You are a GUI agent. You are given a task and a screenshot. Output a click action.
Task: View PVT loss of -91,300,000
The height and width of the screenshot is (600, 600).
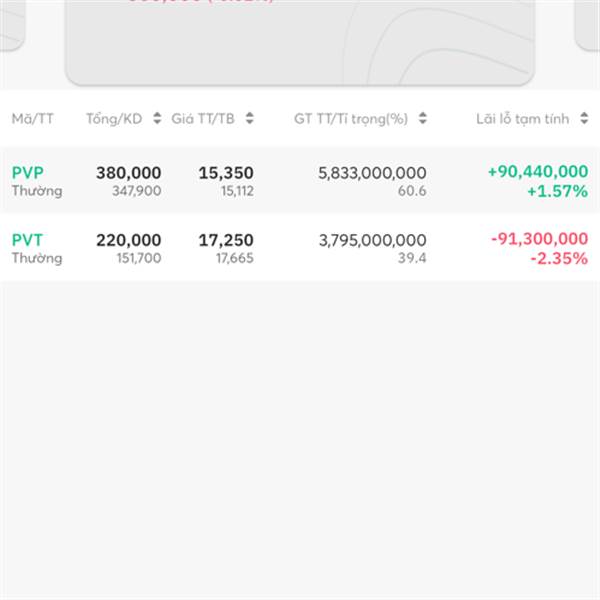pos(540,239)
